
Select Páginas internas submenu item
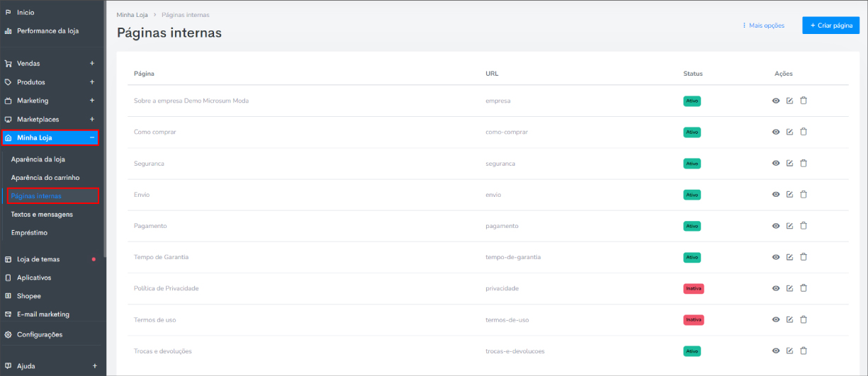pos(36,196)
